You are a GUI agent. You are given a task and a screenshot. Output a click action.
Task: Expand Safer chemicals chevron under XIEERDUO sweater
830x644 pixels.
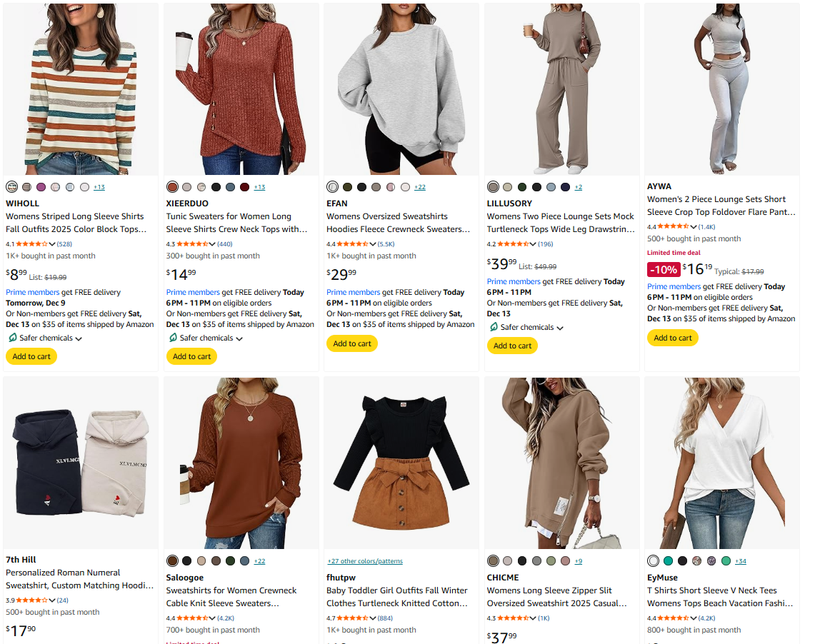[239, 339]
